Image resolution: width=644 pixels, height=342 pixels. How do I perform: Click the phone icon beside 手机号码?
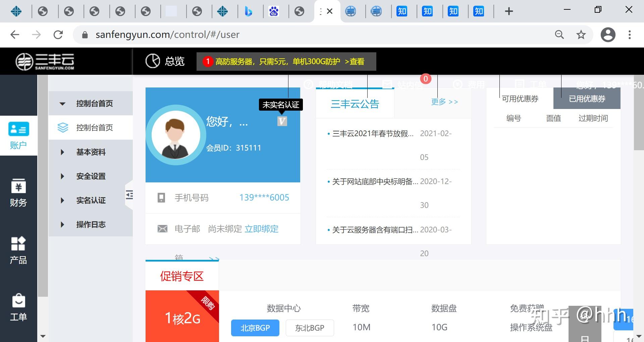click(161, 197)
